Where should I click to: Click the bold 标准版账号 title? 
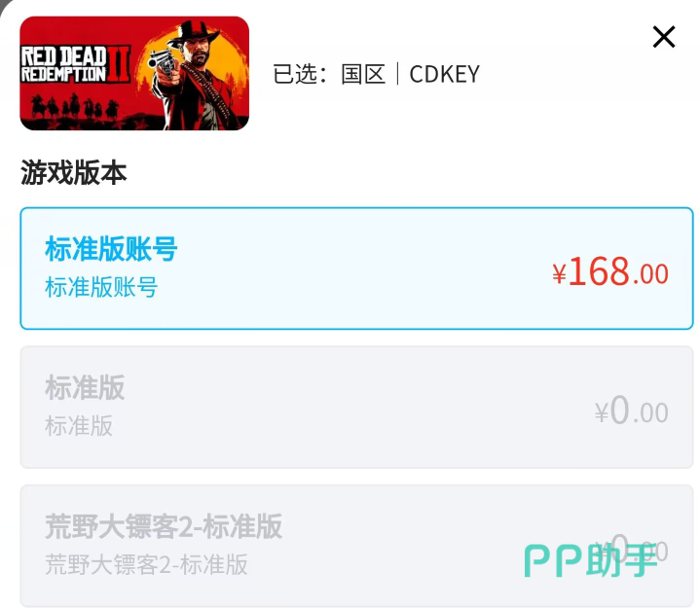point(111,249)
